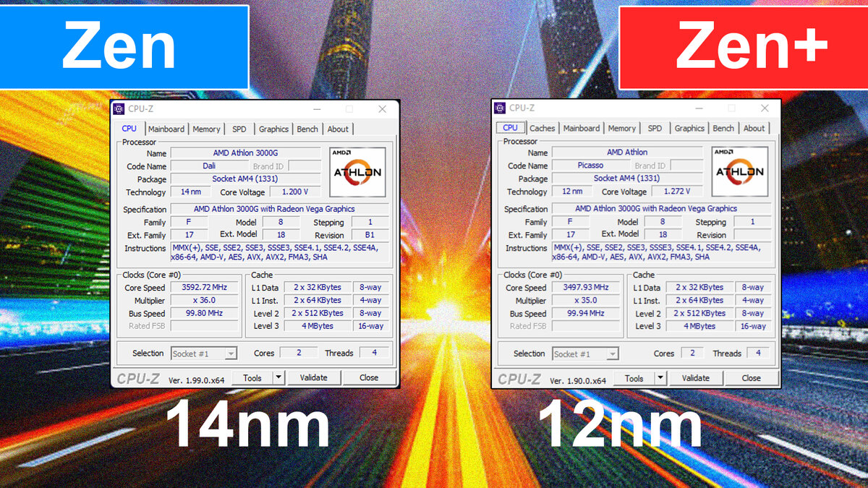Click the Level 2 2 x 512 KBytes value in right window
This screenshot has height=488, width=868.
tap(700, 314)
